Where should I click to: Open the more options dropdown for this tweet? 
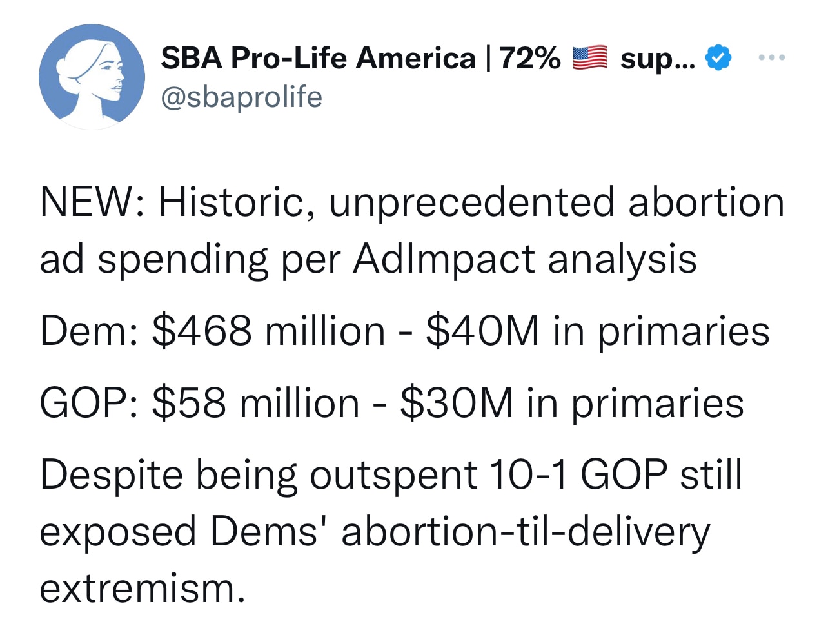pyautogui.click(x=771, y=57)
